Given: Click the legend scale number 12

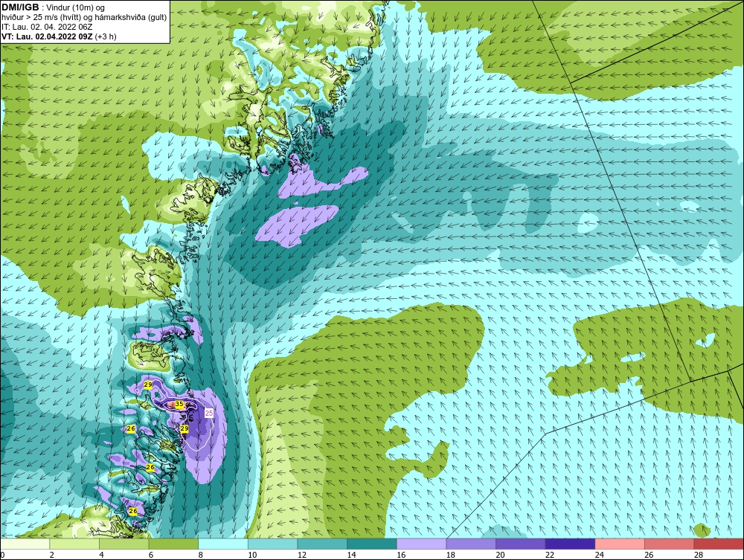Looking at the screenshot, I should tap(302, 555).
